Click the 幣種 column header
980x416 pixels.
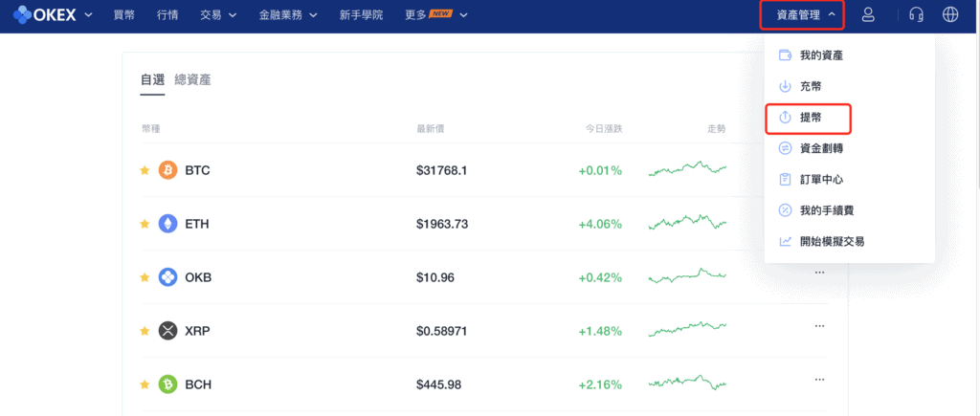coord(151,129)
